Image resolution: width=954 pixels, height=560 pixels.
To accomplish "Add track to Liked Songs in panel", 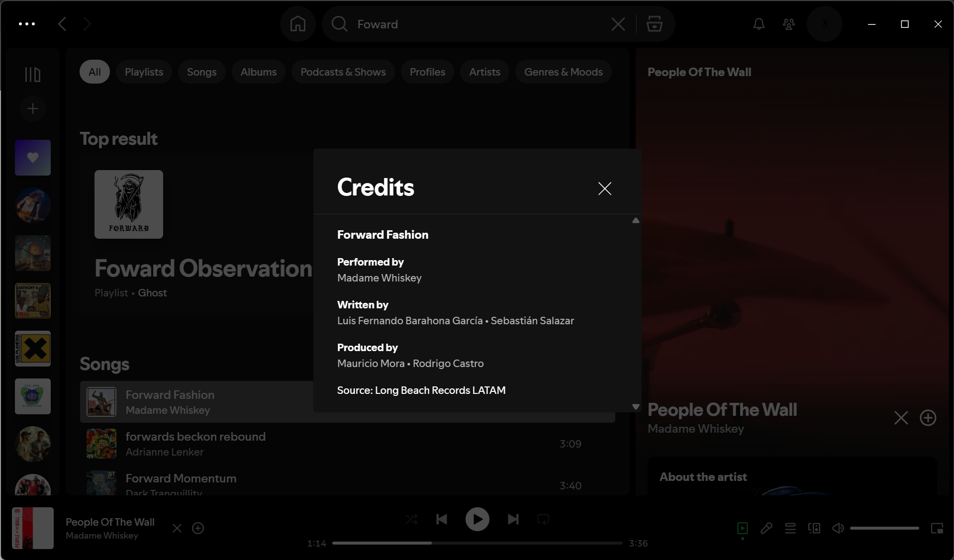I will pos(928,418).
